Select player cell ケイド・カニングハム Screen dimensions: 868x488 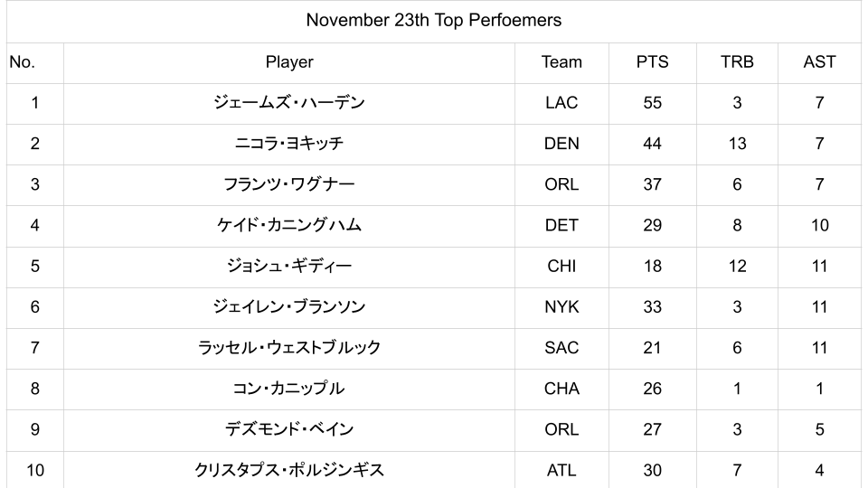(x=289, y=225)
